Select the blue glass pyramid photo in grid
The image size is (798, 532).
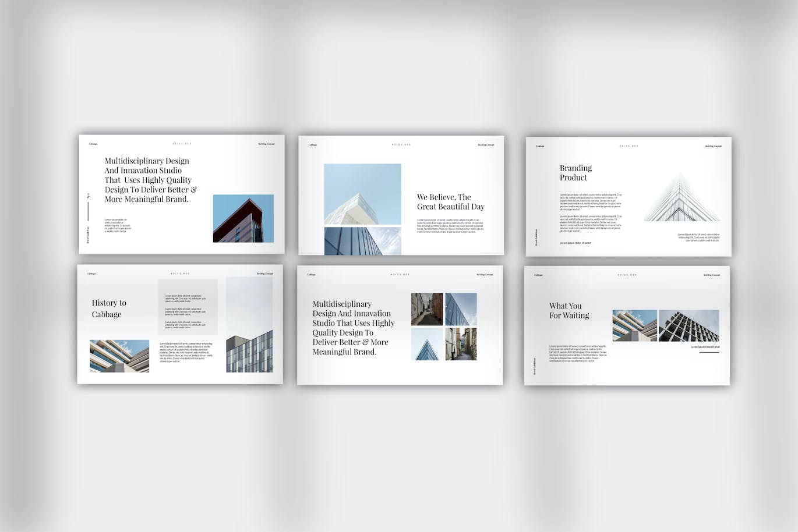coord(426,344)
